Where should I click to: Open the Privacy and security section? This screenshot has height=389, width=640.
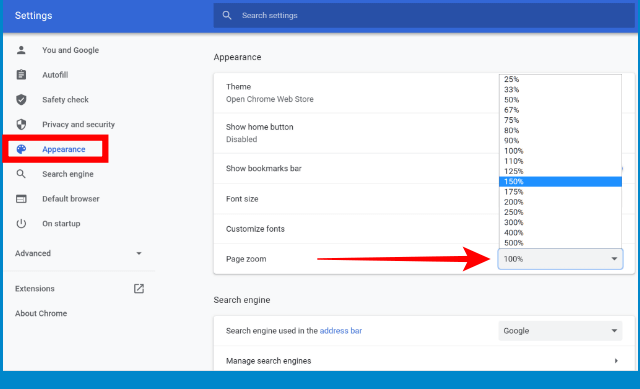78,124
